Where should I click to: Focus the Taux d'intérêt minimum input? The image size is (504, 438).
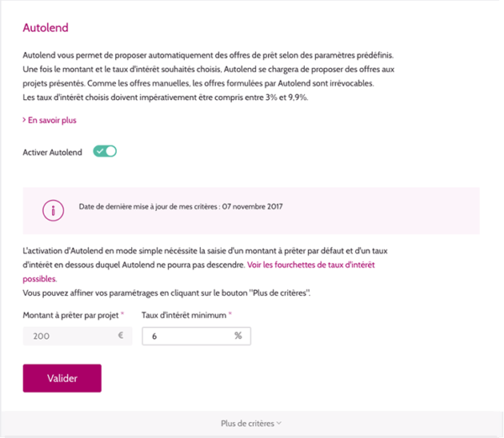(x=185, y=336)
